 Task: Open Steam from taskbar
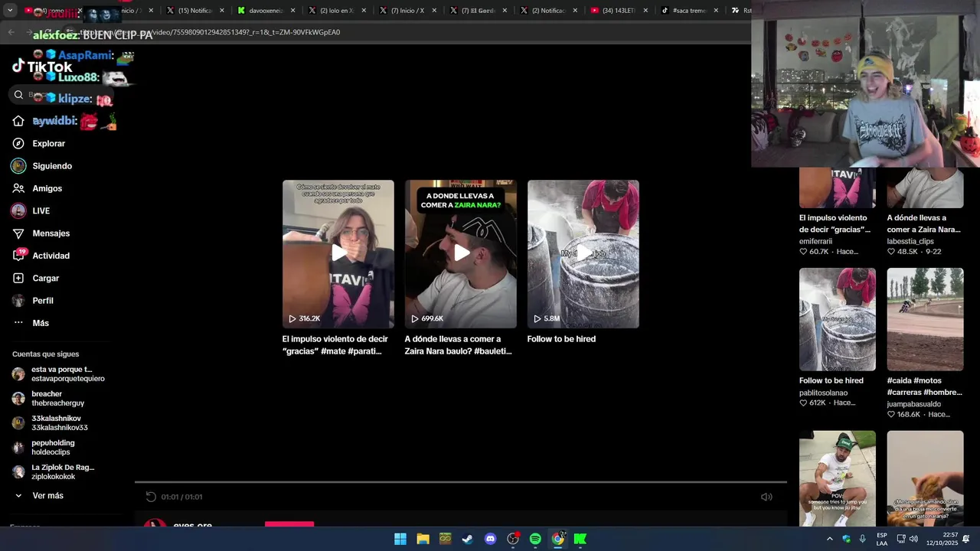tap(467, 539)
